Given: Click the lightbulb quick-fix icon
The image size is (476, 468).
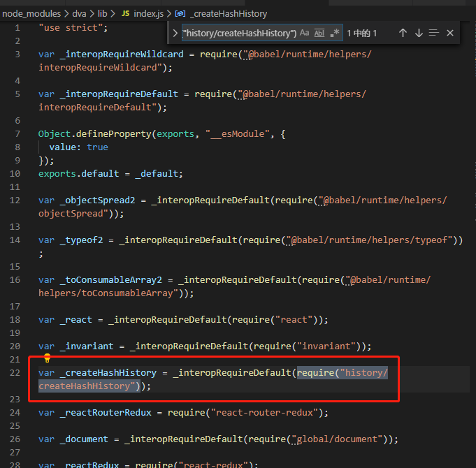Looking at the screenshot, I should 47,358.
